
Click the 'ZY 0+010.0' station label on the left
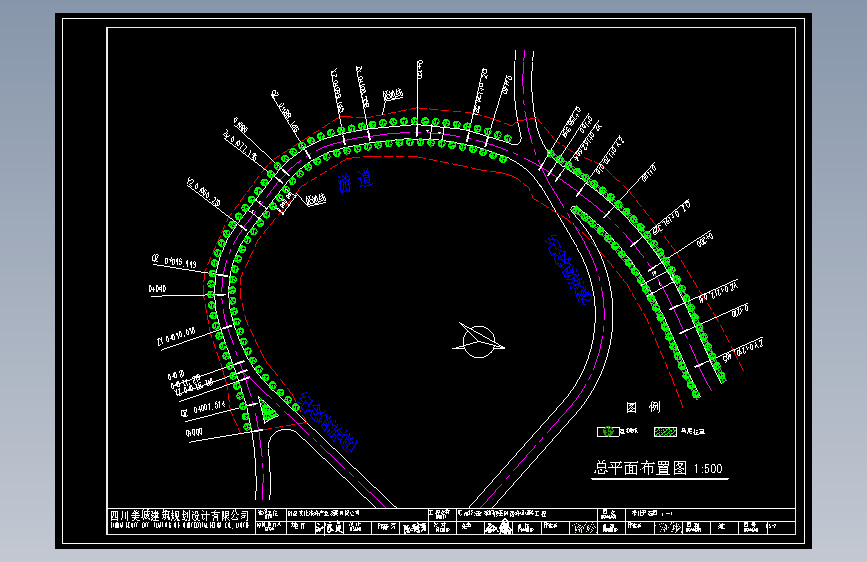click(x=176, y=337)
